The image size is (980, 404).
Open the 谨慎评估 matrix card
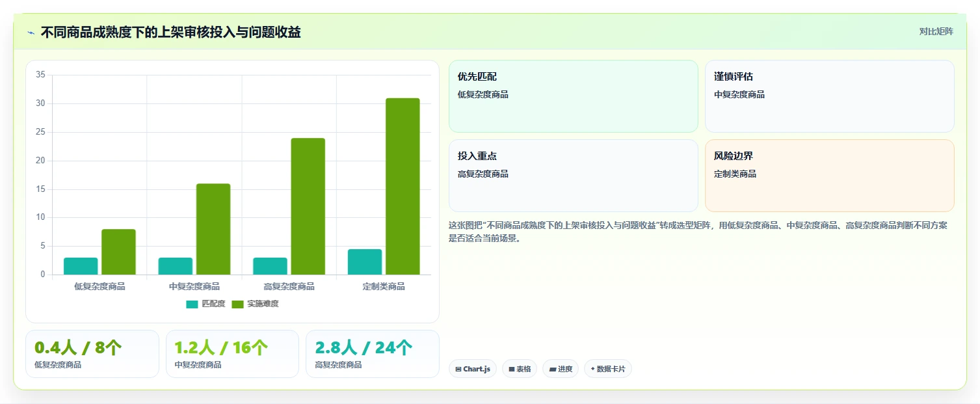pyautogui.click(x=830, y=96)
